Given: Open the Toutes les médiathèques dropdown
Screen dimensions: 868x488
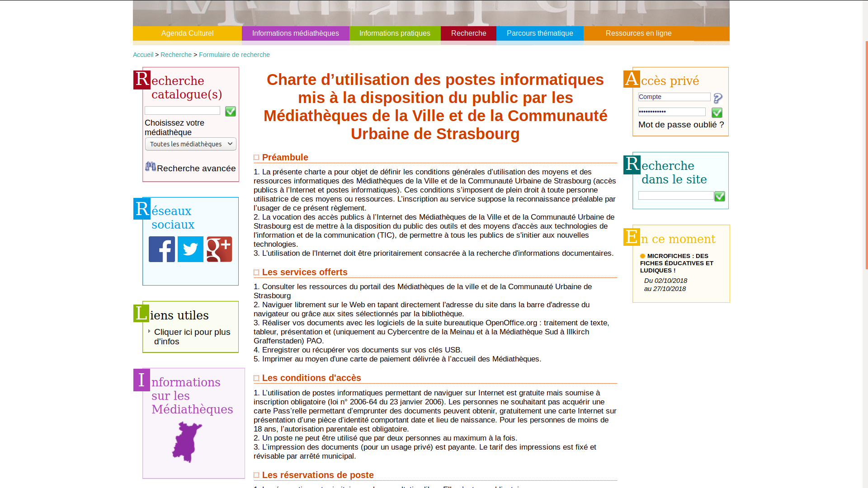Looking at the screenshot, I should tap(191, 144).
